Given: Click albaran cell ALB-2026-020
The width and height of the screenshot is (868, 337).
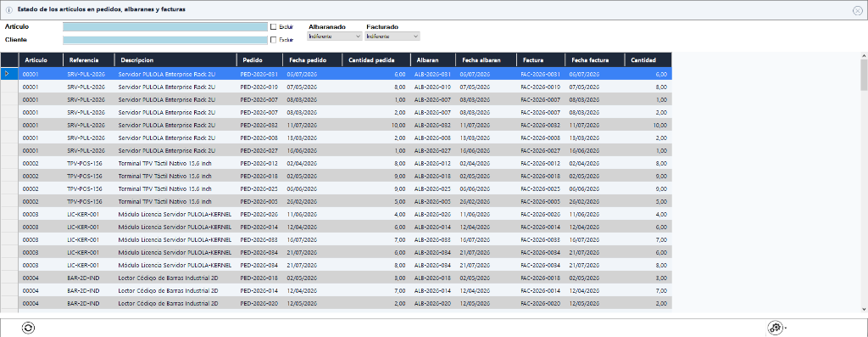Looking at the screenshot, I should click(x=433, y=303).
